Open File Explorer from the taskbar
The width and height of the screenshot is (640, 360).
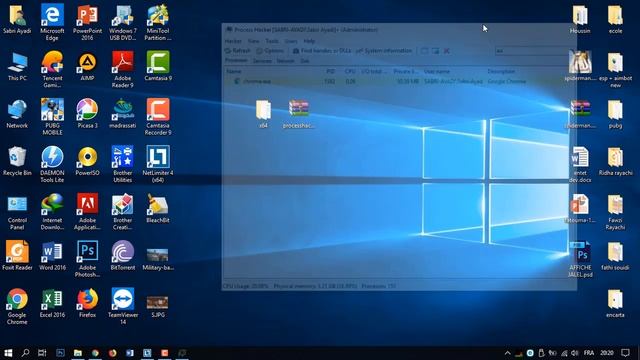[78, 353]
